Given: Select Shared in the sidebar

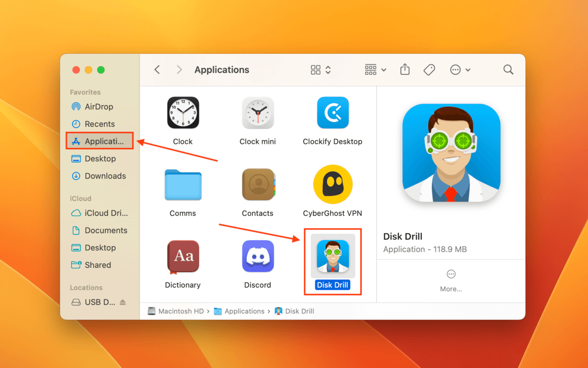Looking at the screenshot, I should [x=100, y=265].
